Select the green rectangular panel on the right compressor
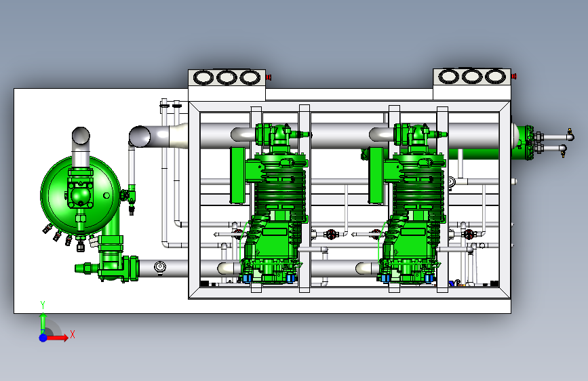The image size is (588, 381). click(376, 175)
